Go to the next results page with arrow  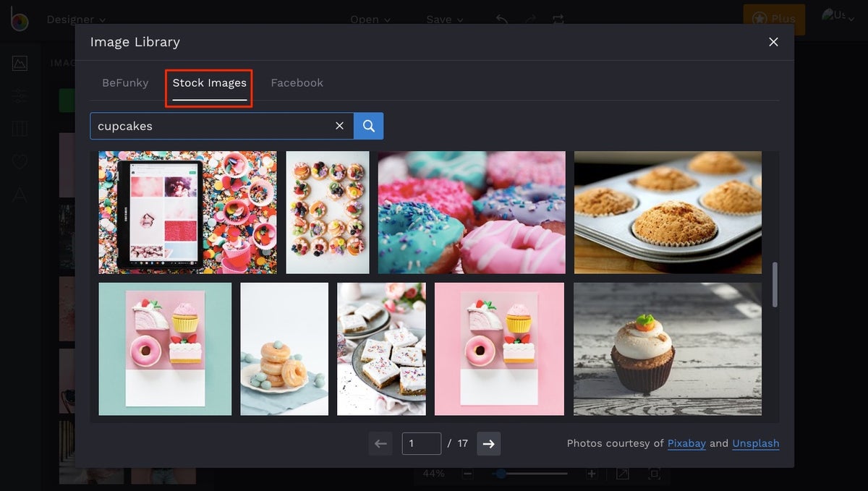click(x=488, y=443)
